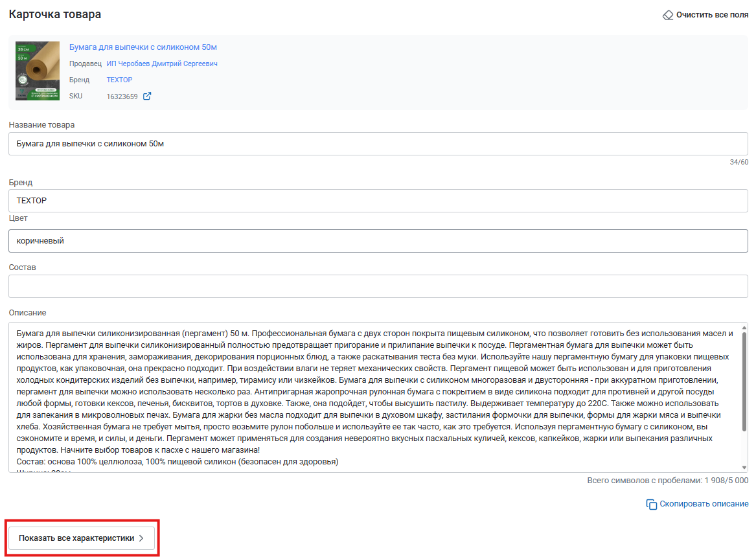Click Скопировать описание link

pos(704,503)
